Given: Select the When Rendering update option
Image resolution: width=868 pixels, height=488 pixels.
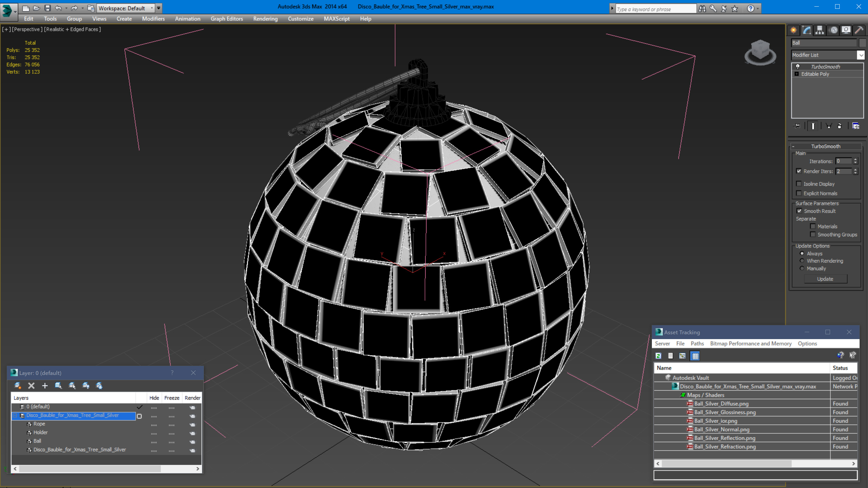Looking at the screenshot, I should coord(802,261).
